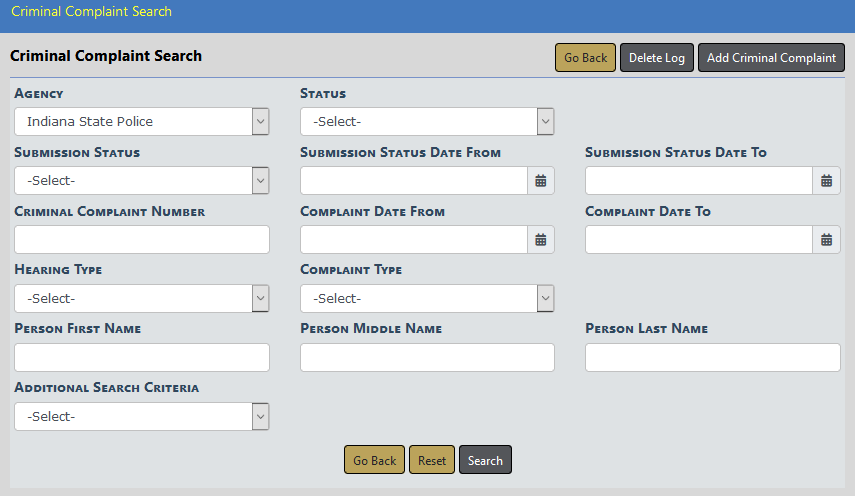Open the Submission Status dropdown
The width and height of the screenshot is (855, 496).
tap(142, 181)
